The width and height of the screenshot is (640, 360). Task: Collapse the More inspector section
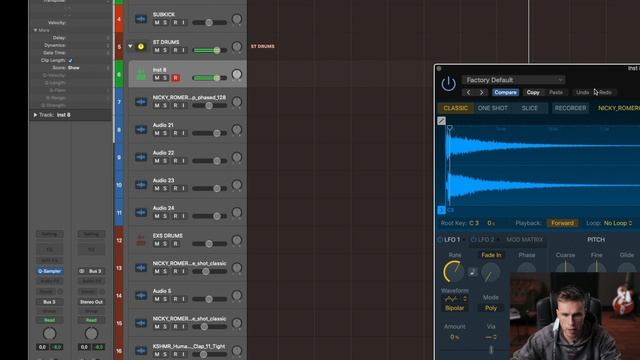(x=36, y=30)
